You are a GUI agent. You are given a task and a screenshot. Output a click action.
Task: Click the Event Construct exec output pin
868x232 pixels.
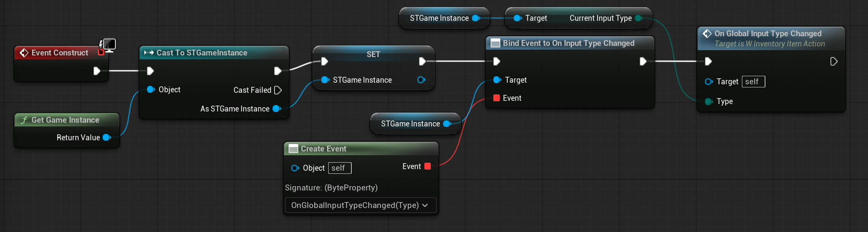(97, 71)
